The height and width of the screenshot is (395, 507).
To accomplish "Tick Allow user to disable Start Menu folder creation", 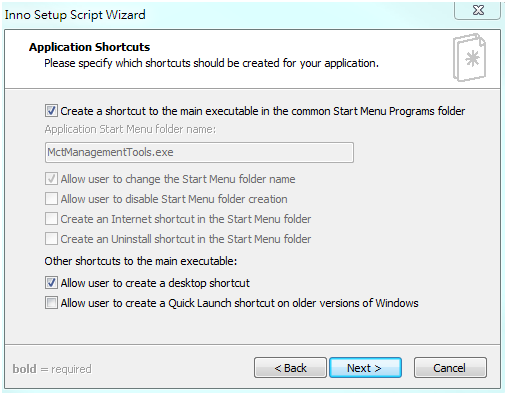I will click(x=51, y=199).
